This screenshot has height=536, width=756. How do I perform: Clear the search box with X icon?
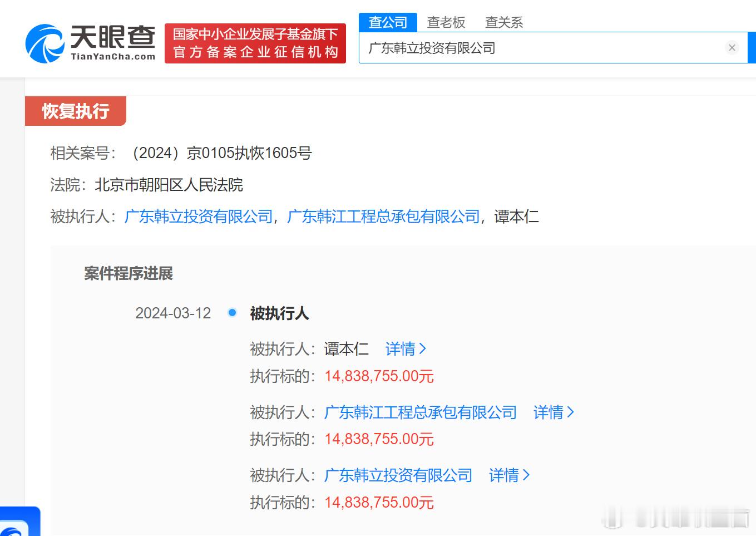coord(732,48)
